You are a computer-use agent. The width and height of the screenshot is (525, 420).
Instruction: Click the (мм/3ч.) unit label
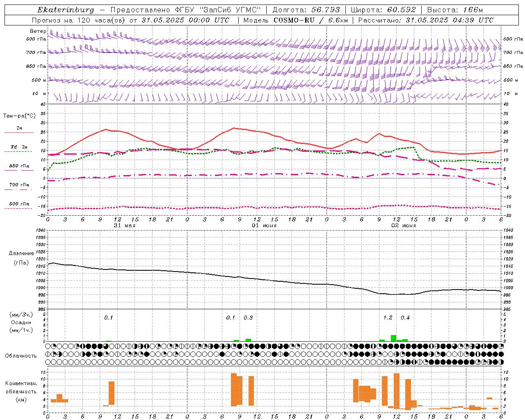pos(21,315)
